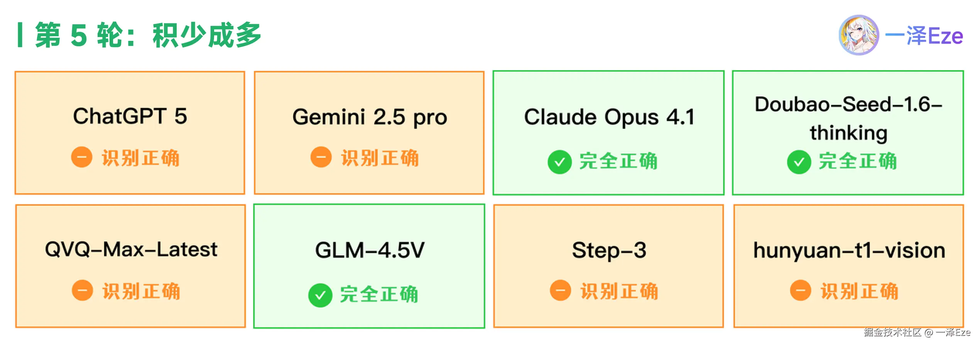
Task: Click the hunyuan-t1-vision card title
Action: 849,250
